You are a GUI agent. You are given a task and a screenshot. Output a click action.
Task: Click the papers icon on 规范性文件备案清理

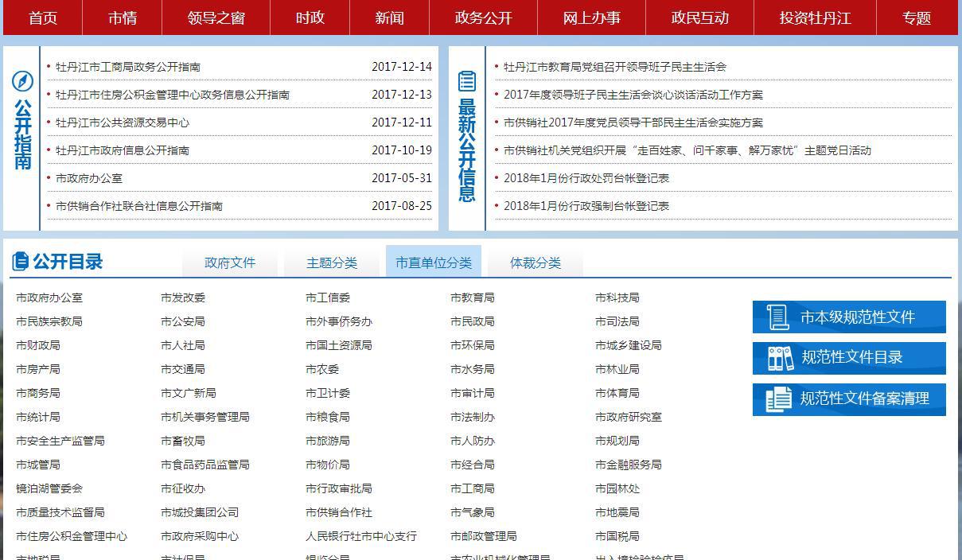pyautogui.click(x=778, y=399)
